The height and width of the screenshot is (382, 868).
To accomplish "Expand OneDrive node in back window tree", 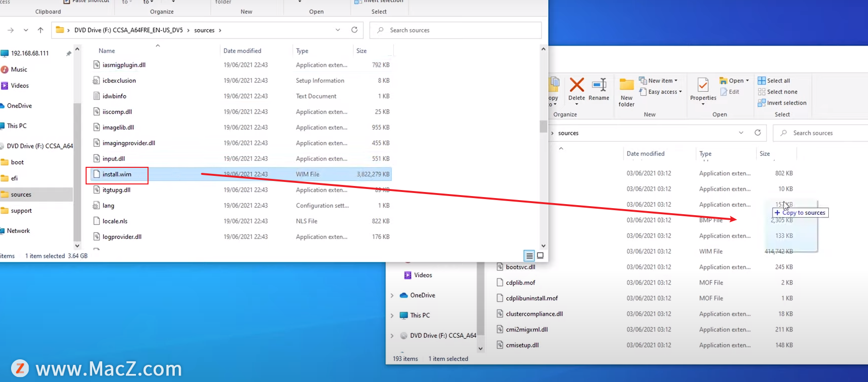I will pyautogui.click(x=392, y=295).
